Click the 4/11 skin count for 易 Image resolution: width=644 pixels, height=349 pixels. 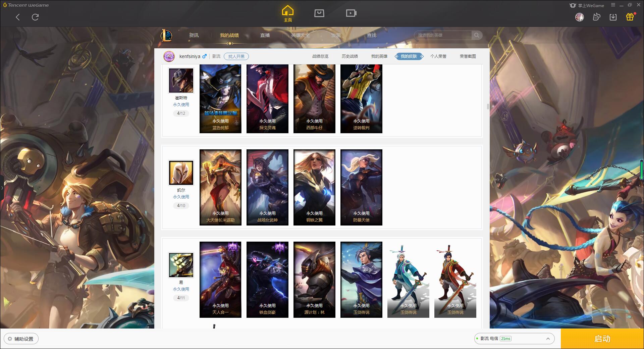click(x=181, y=298)
